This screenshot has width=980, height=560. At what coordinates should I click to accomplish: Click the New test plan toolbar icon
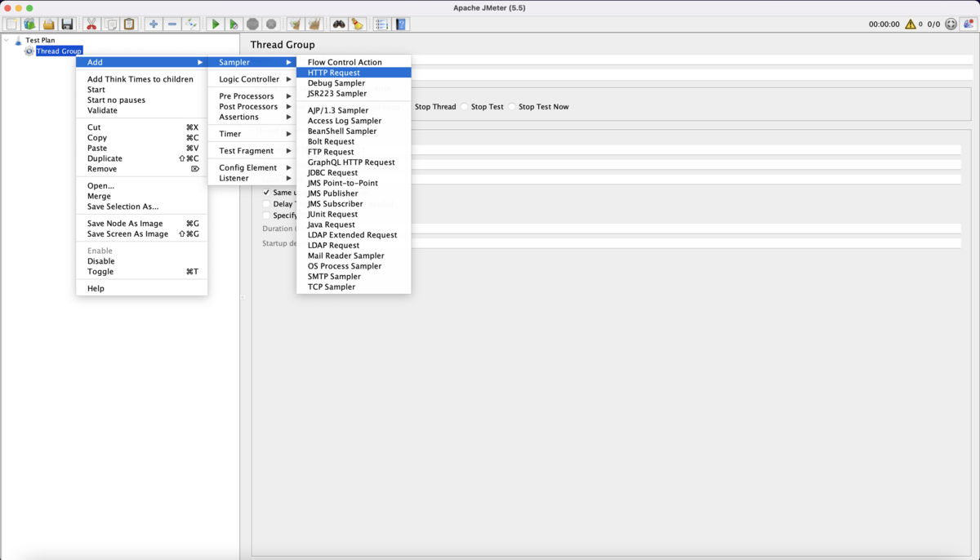click(11, 24)
